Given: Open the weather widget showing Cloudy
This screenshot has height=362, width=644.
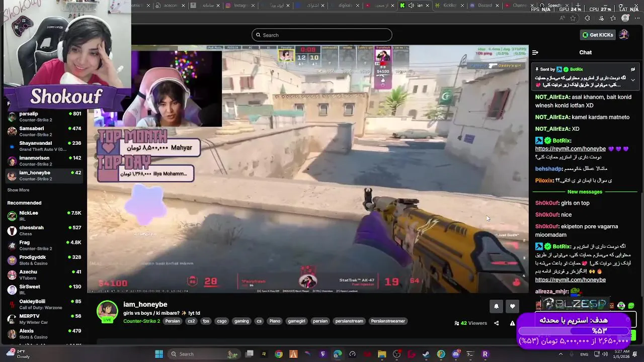Looking at the screenshot, I should click(x=18, y=354).
